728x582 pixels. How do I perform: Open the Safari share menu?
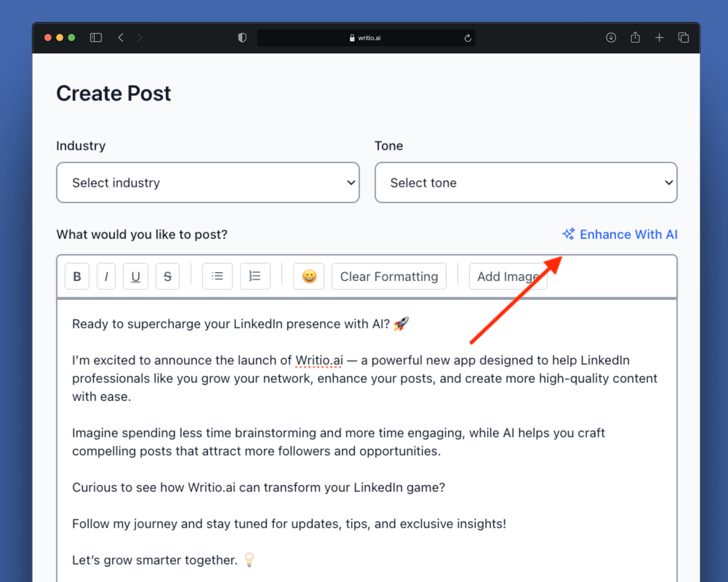point(635,38)
